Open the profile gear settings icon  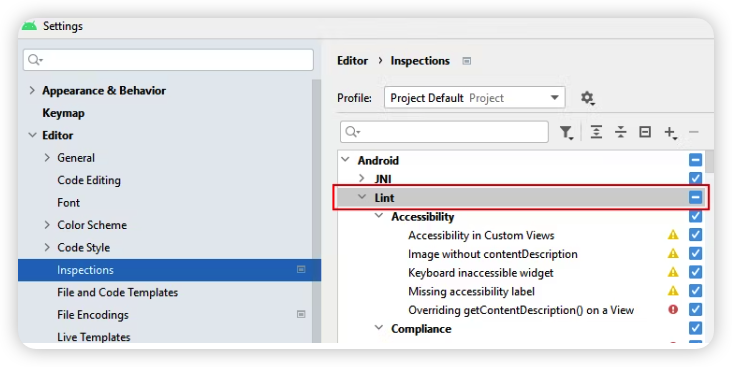(587, 98)
